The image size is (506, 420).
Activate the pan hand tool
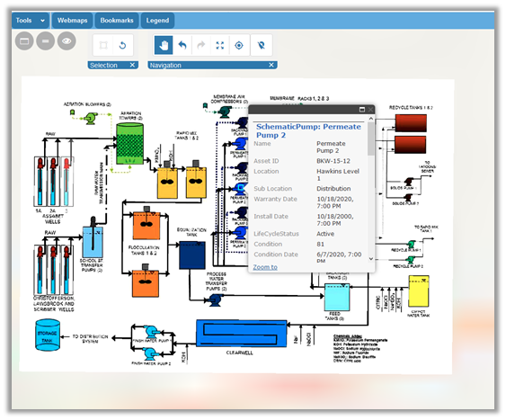(164, 45)
